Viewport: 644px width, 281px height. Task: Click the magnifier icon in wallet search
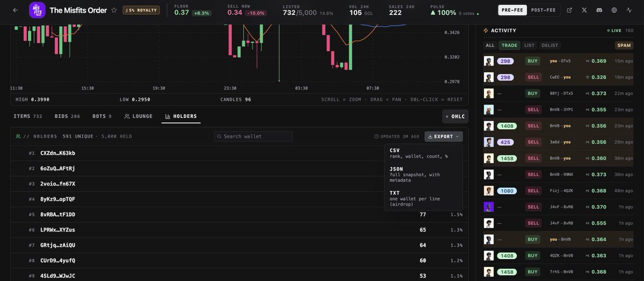pos(219,136)
